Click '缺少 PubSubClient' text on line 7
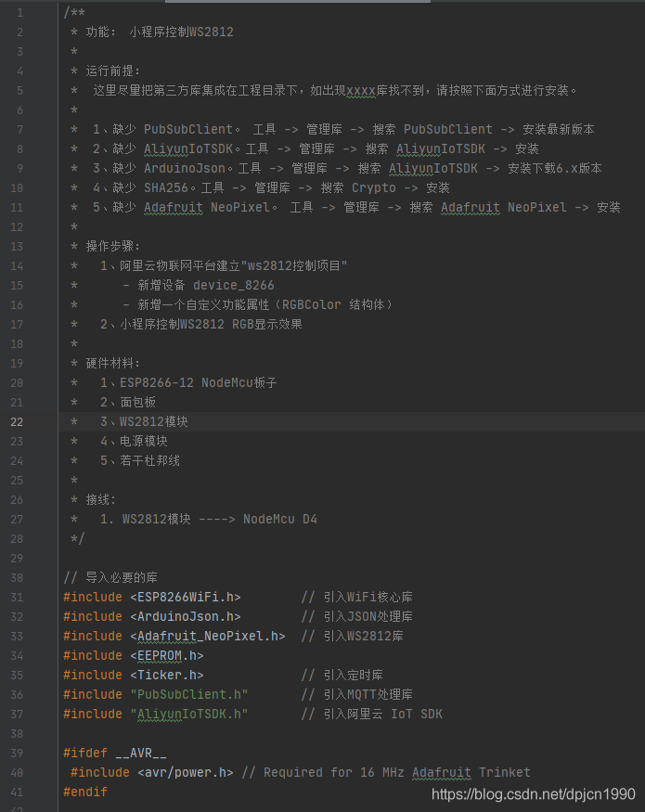The height and width of the screenshot is (812, 645). click(173, 130)
